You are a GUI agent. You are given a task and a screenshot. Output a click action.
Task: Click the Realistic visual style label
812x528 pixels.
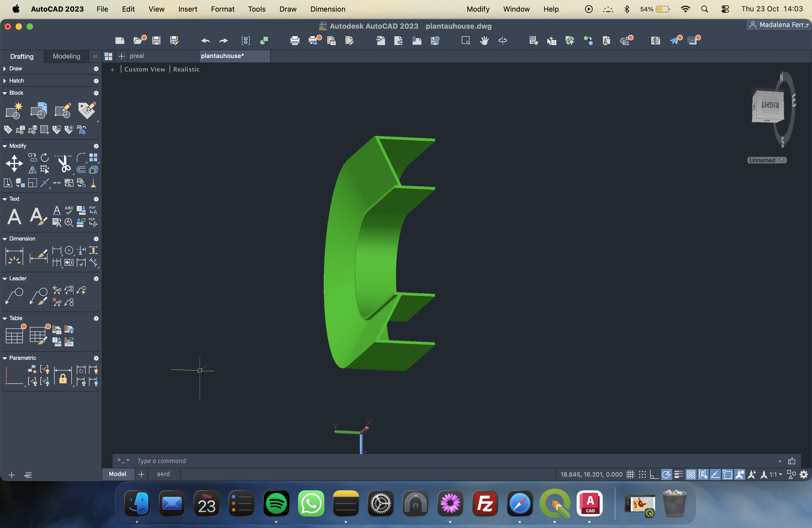[186, 69]
